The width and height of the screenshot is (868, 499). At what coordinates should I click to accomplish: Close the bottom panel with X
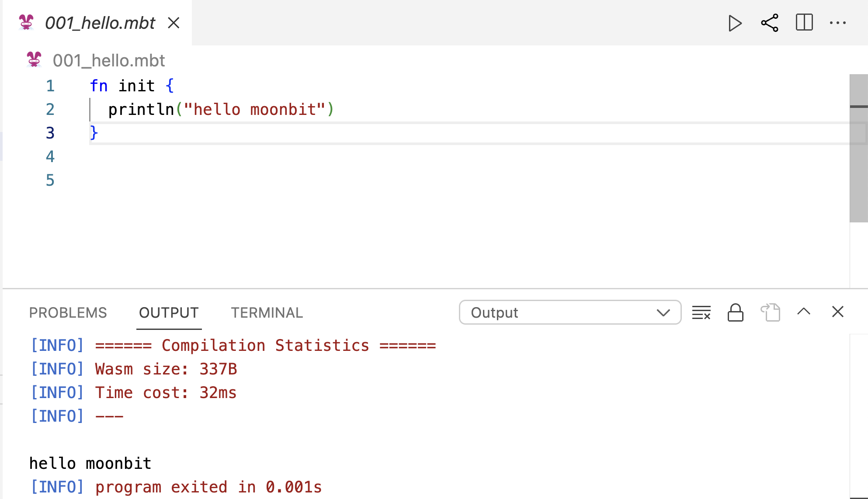pyautogui.click(x=838, y=312)
